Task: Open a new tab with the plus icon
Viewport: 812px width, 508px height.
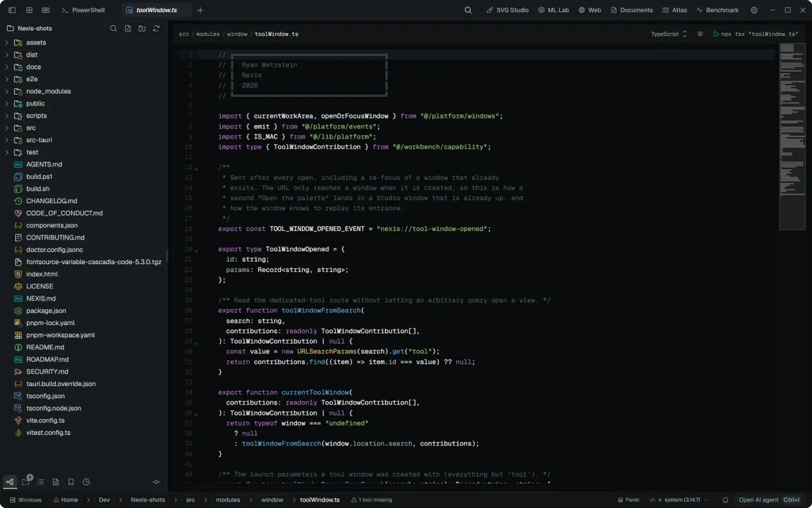Action: (x=200, y=10)
